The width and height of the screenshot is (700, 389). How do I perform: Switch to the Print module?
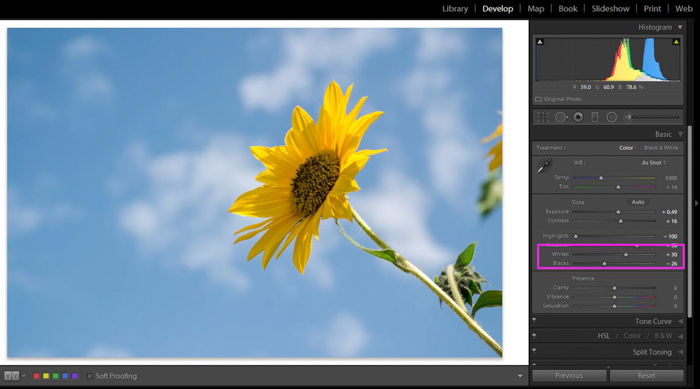[x=652, y=8]
